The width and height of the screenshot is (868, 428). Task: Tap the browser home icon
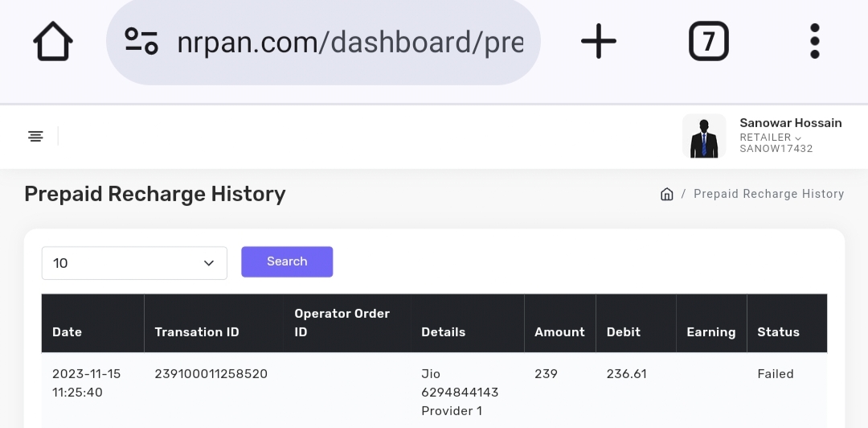[x=53, y=41]
